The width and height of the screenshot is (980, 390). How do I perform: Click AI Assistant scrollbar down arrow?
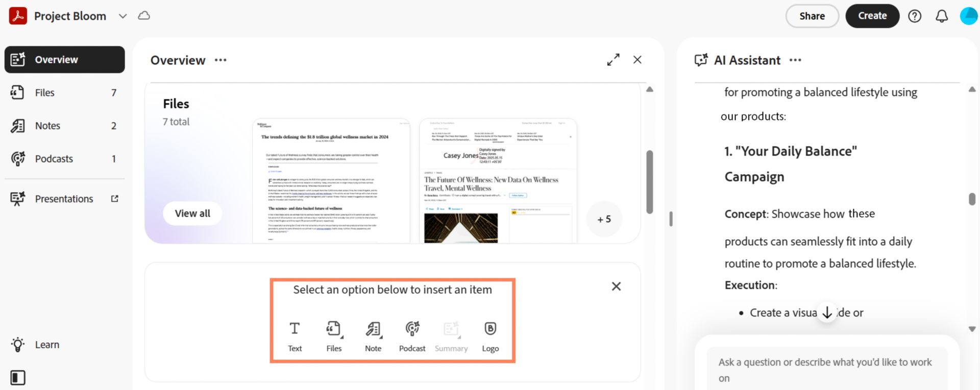pos(972,329)
